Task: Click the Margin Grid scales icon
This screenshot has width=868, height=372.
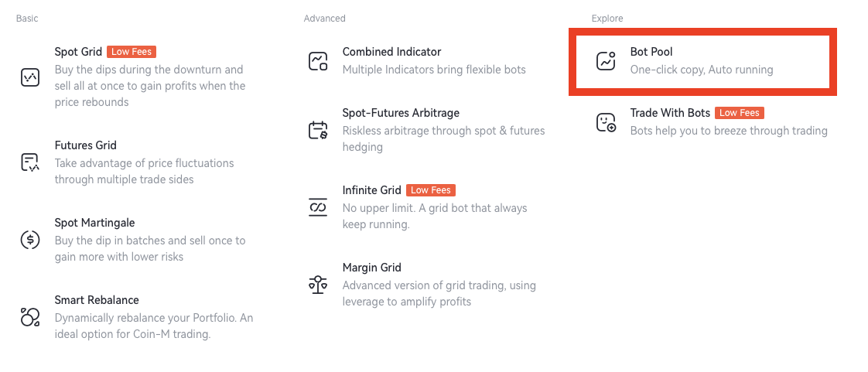Action: pyautogui.click(x=318, y=285)
